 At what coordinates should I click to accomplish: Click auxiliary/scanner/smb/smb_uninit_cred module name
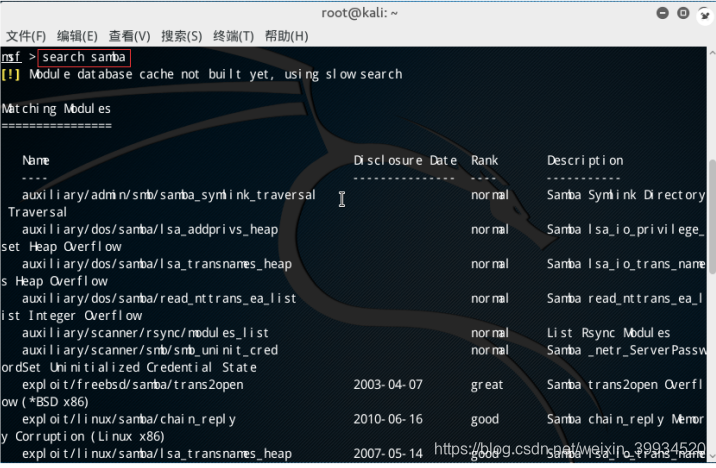(x=150, y=350)
